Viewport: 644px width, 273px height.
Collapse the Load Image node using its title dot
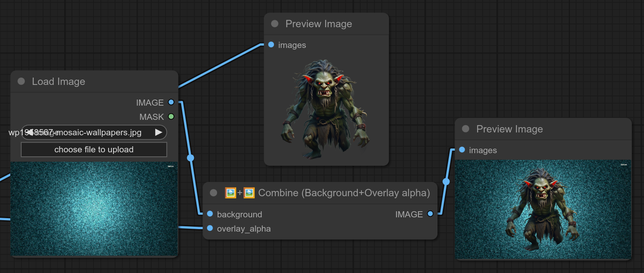coord(22,81)
